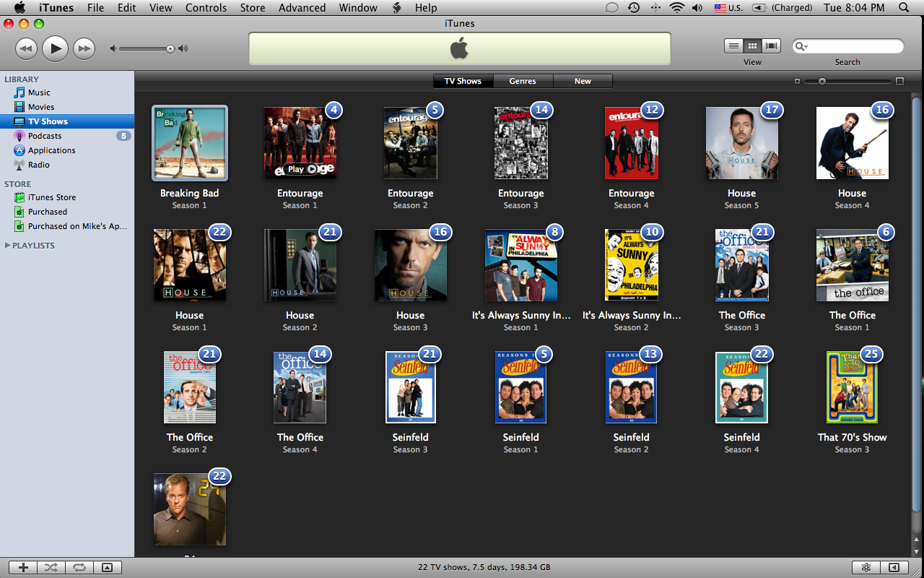Click the system volume menu icon
The image size is (924, 578).
697,8
